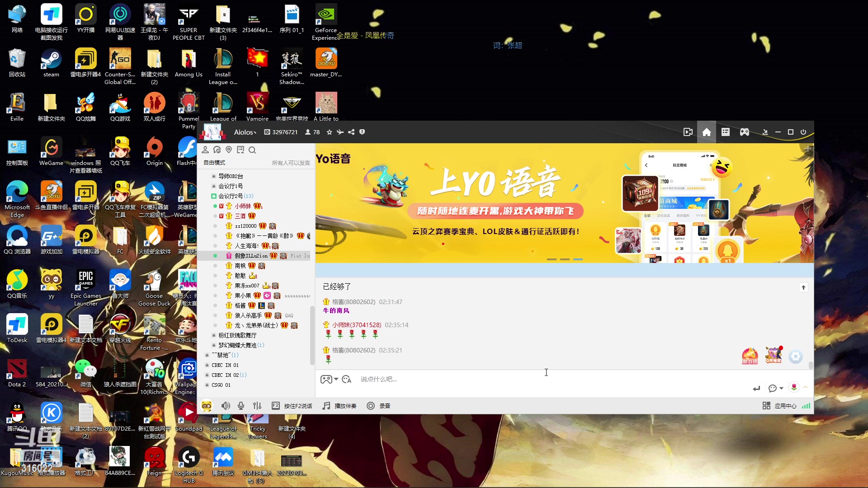Viewport: 868px width, 488px height.
Task: Open the 自由模式 speaking mode selector
Action: 214,163
